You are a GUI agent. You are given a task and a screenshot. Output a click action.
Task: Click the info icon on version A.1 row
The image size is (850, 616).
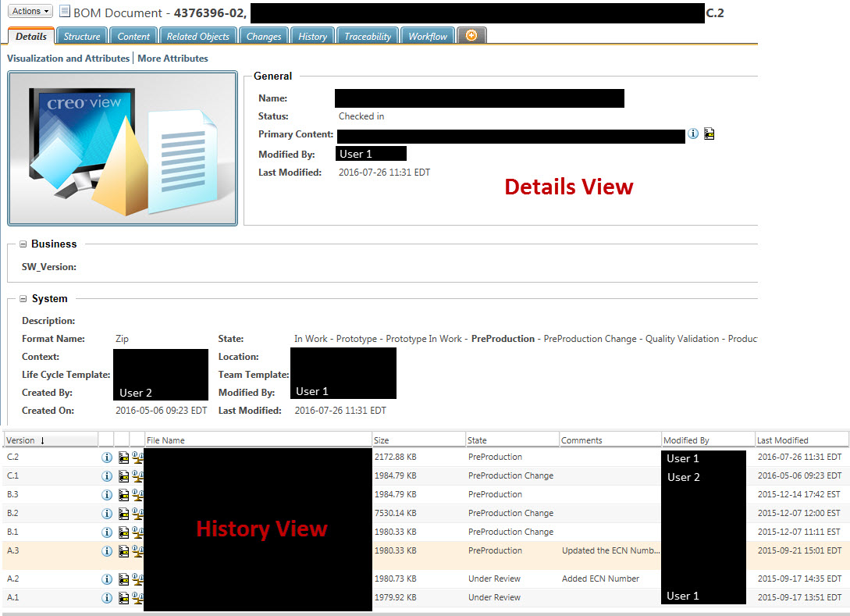[107, 597]
